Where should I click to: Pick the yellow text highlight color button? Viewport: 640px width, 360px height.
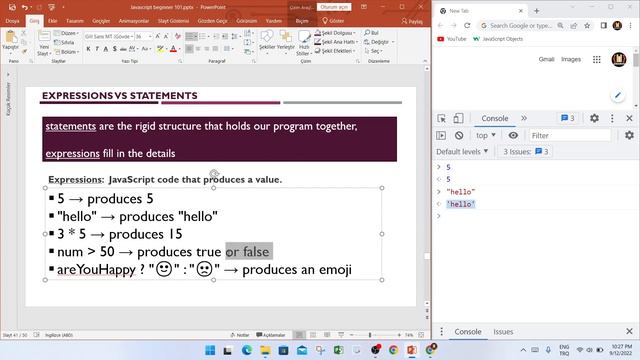pyautogui.click(x=160, y=49)
